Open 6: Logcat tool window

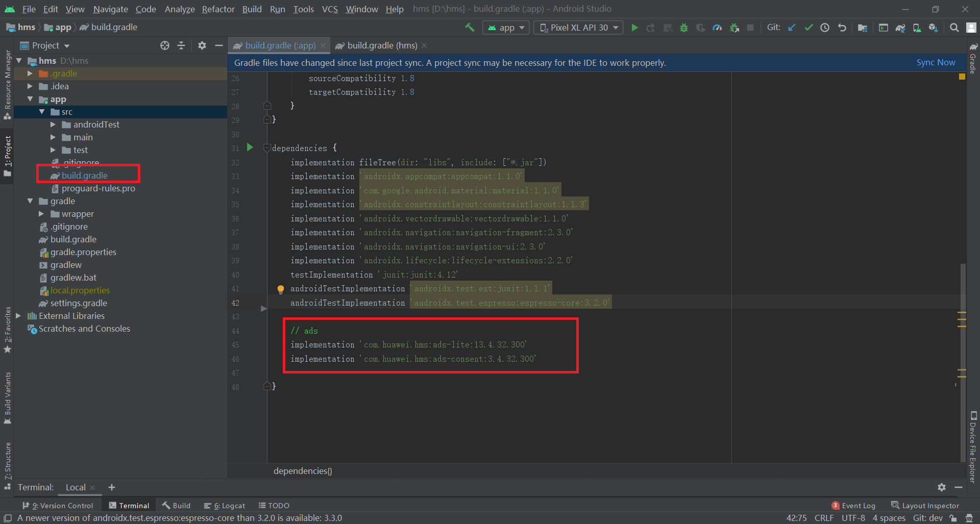point(225,506)
